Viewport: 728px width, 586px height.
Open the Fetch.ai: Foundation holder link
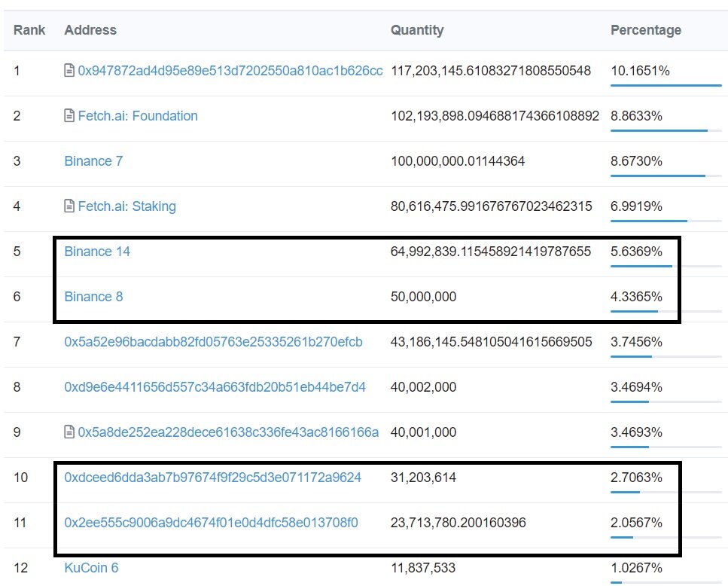tap(138, 116)
